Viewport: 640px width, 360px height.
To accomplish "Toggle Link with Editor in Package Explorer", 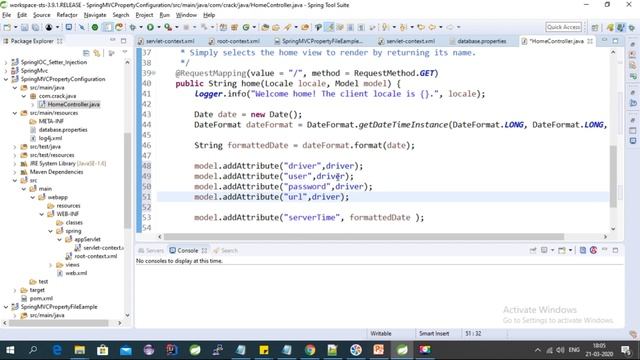I will coord(97,53).
